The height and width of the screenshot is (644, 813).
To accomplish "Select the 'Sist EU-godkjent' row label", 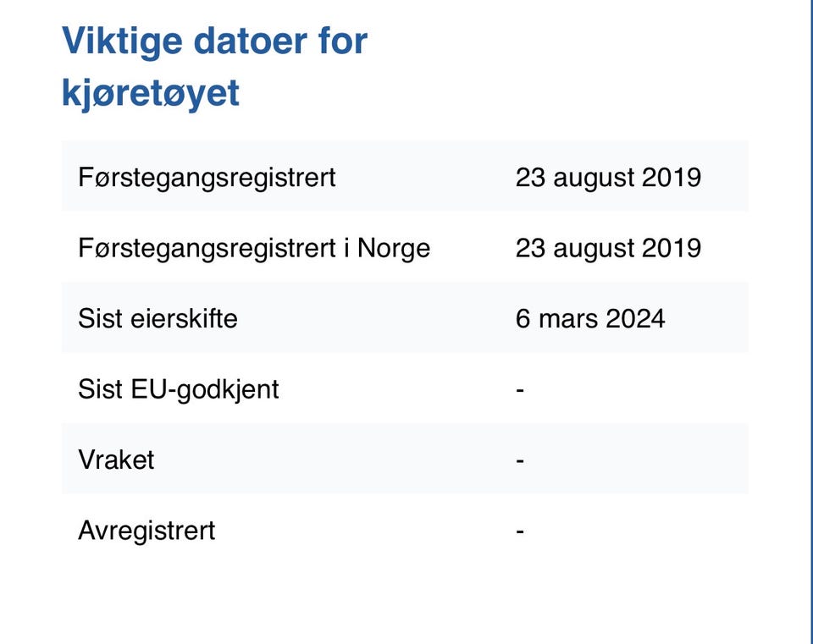I will 179,389.
